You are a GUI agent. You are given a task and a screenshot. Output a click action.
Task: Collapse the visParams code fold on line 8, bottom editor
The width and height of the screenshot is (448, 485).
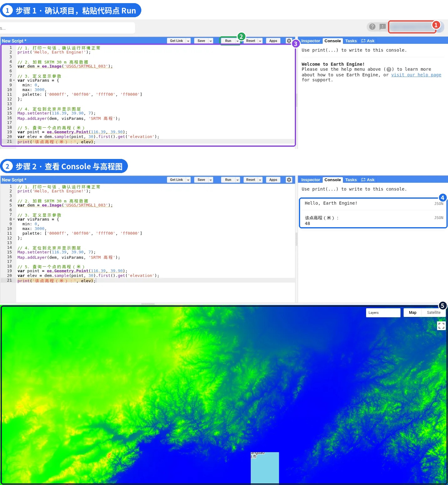coord(14,219)
